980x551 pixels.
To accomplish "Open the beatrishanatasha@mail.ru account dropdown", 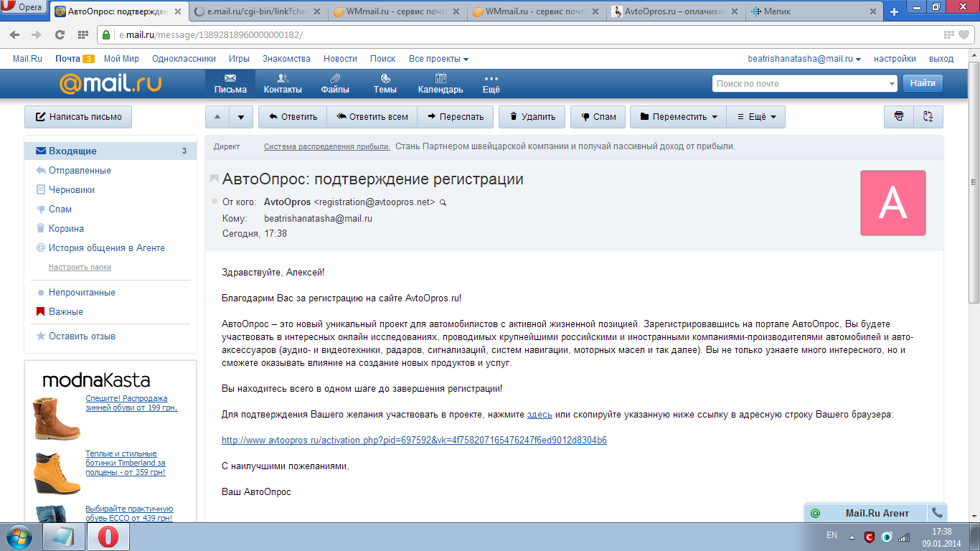I will (804, 59).
